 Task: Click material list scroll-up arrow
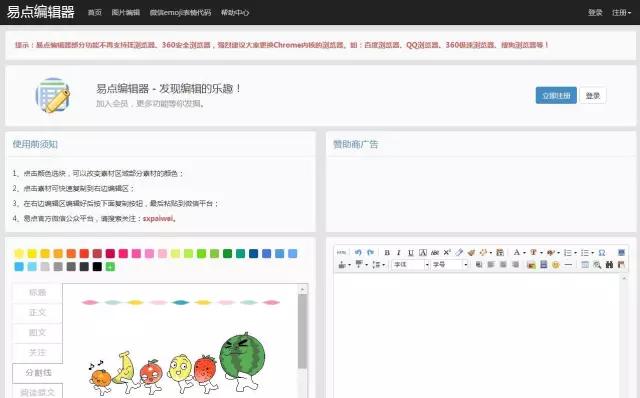302,289
